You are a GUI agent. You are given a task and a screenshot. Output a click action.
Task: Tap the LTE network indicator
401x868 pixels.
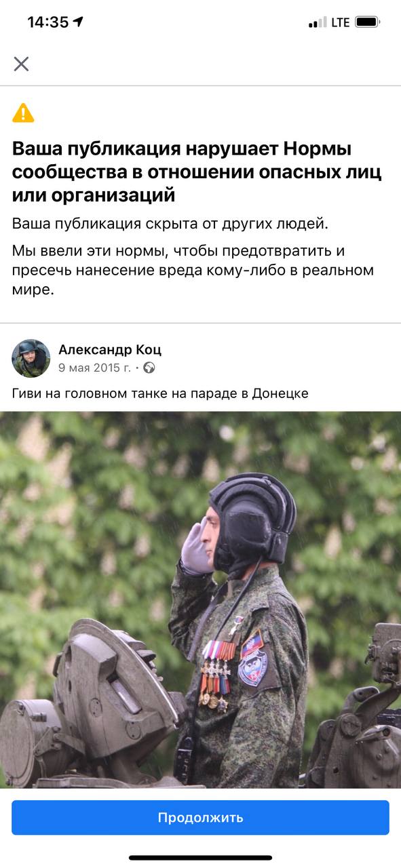point(341,22)
